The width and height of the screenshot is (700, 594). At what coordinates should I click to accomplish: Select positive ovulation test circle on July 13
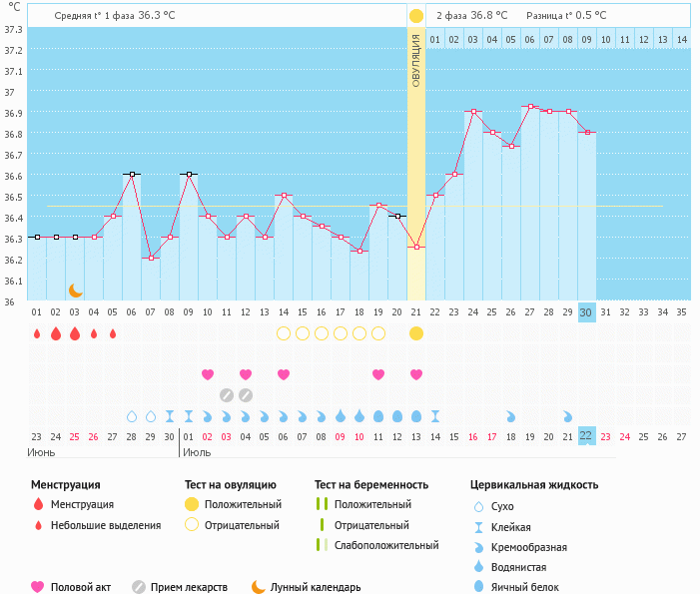(416, 333)
